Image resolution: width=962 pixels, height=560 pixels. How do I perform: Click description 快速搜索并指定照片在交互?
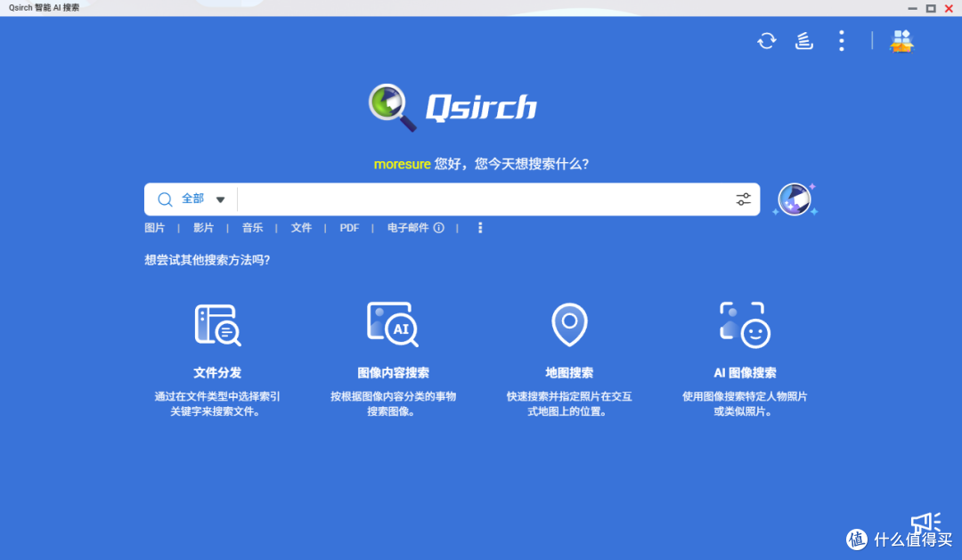569,396
